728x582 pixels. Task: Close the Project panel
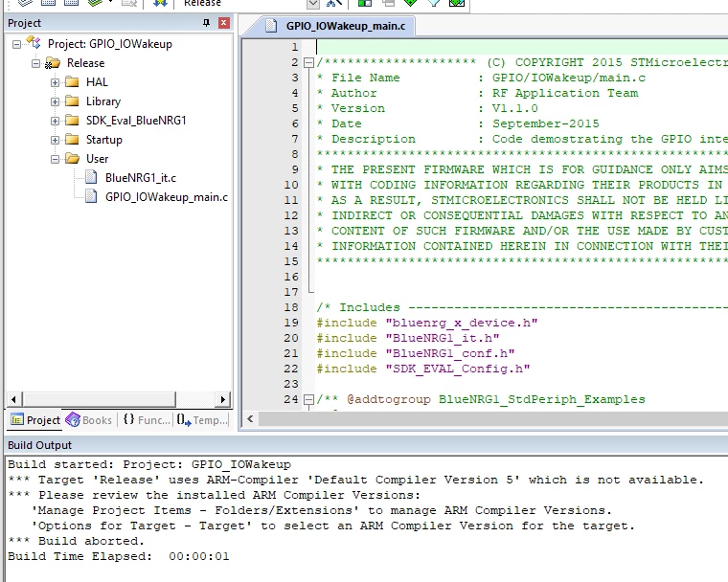click(x=224, y=23)
